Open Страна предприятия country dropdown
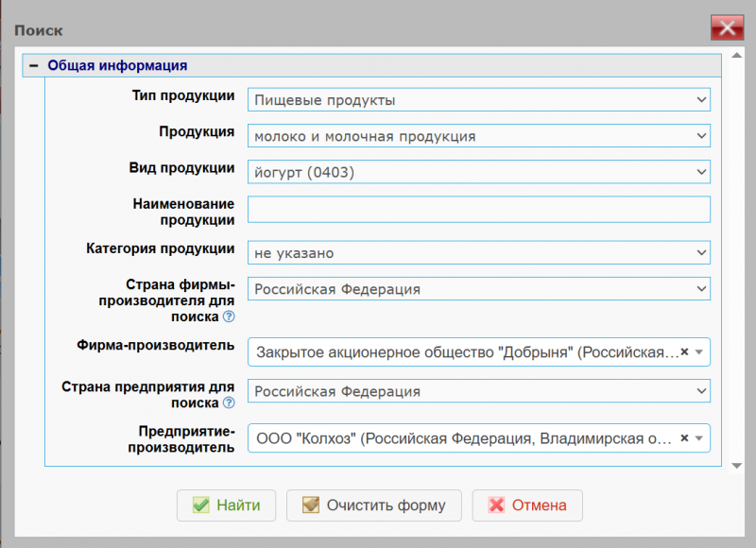756x548 pixels. tap(700, 391)
